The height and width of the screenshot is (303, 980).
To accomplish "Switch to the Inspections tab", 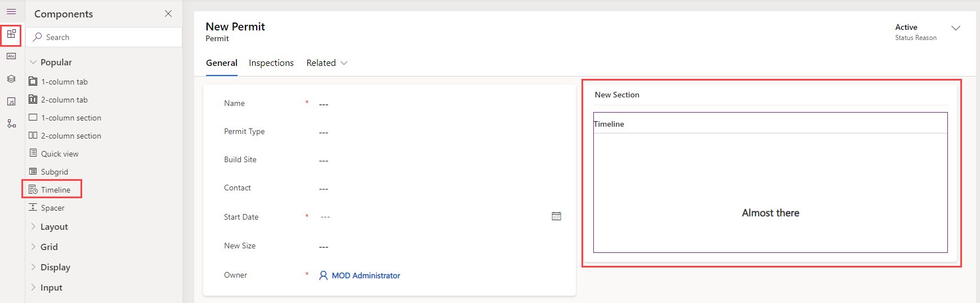I will tap(271, 63).
